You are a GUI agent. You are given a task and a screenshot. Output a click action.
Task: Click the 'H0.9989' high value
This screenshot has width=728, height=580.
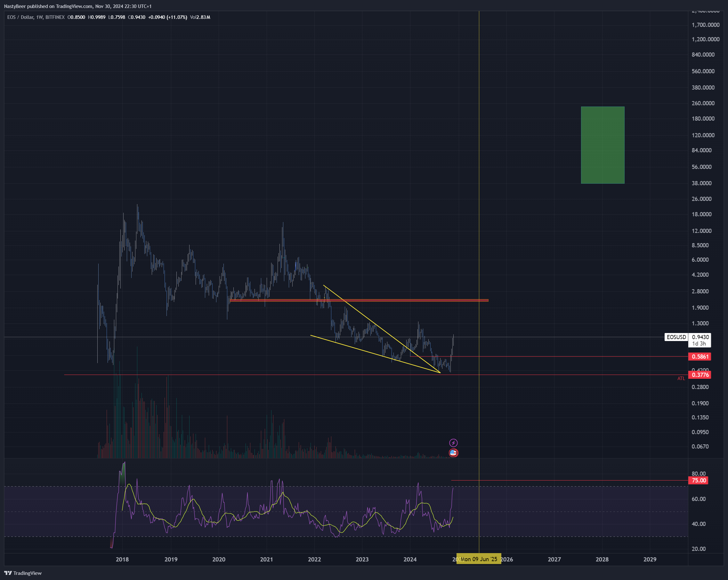(97, 17)
